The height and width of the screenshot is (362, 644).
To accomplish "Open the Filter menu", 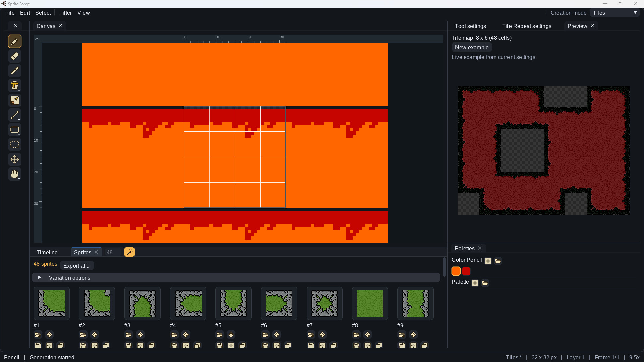I will (x=65, y=13).
